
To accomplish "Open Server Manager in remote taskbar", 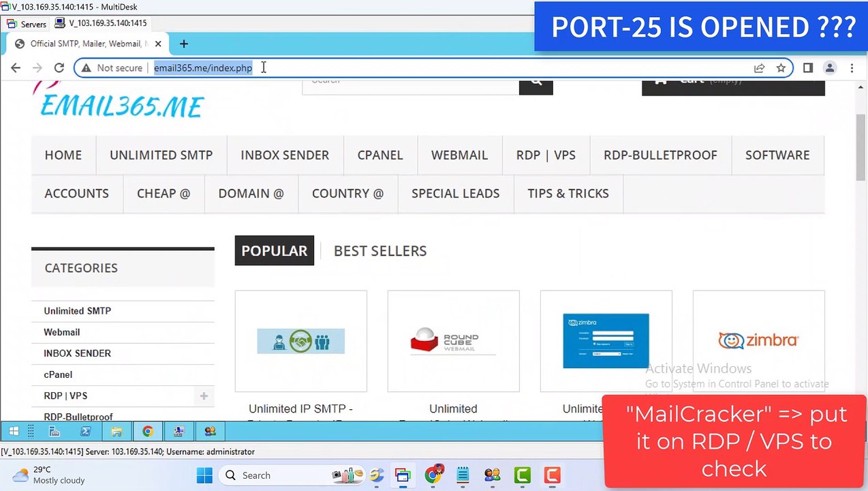I will (54, 431).
